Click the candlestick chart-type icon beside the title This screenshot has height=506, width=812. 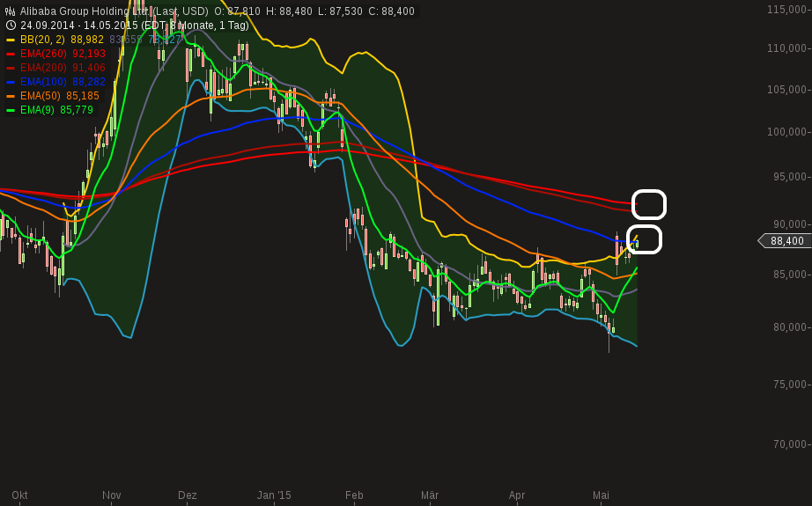pyautogui.click(x=10, y=11)
